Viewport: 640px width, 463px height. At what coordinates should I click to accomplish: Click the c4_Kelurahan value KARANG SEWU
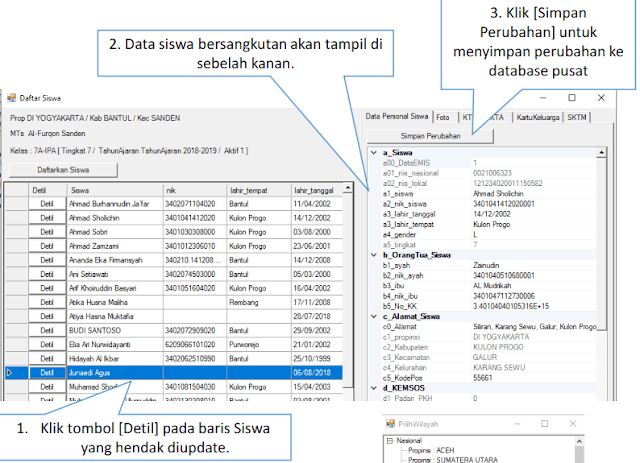tap(533, 367)
